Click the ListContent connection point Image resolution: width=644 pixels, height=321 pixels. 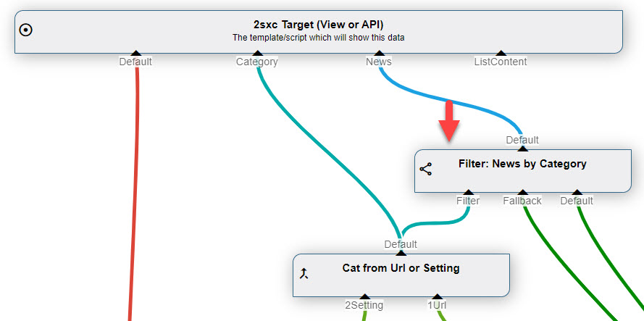501,62
